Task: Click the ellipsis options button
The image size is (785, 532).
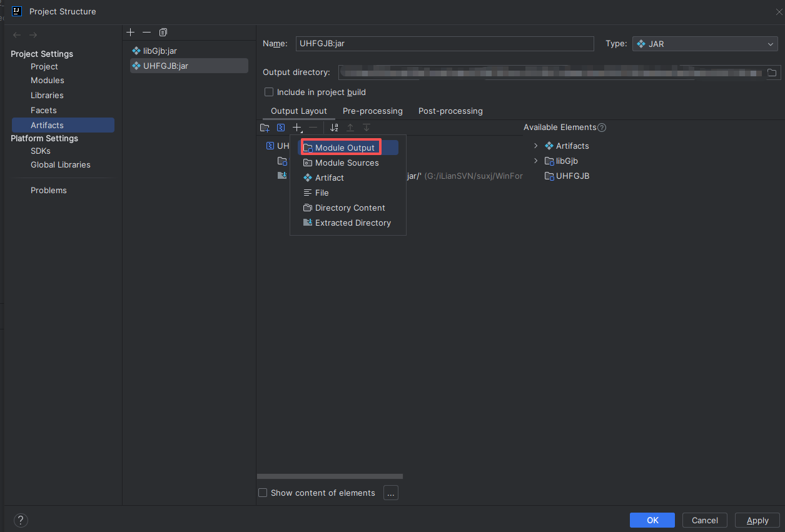Action: pyautogui.click(x=391, y=493)
